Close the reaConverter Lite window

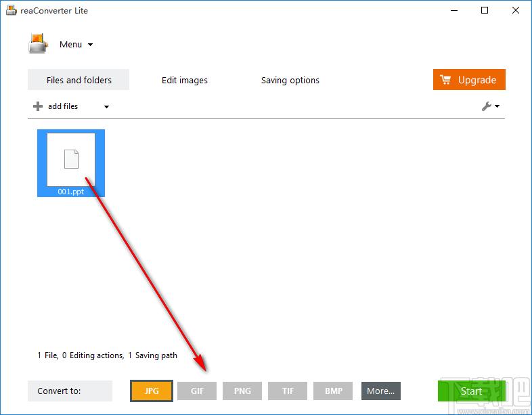pos(515,10)
